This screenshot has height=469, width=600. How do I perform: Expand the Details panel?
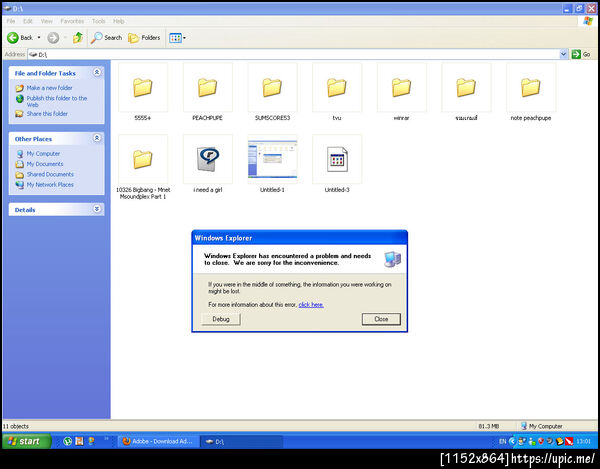(x=97, y=208)
